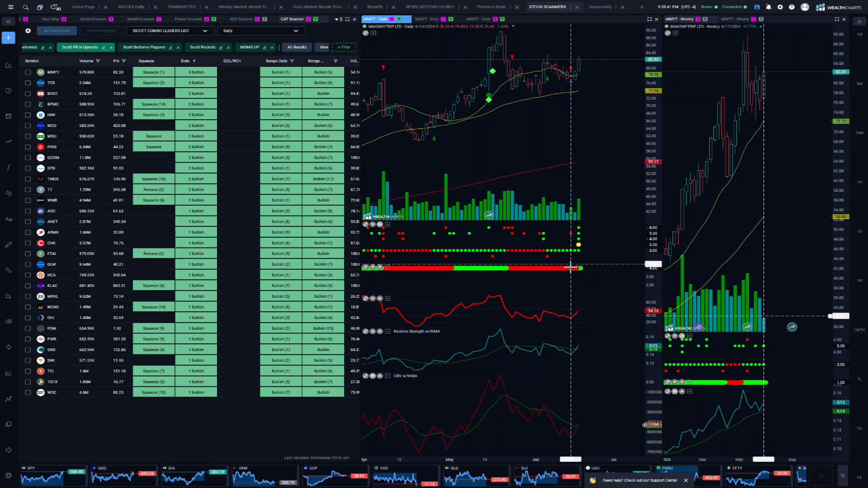Check the MMYT row checkbox
Image resolution: width=868 pixels, height=488 pixels.
(x=28, y=72)
